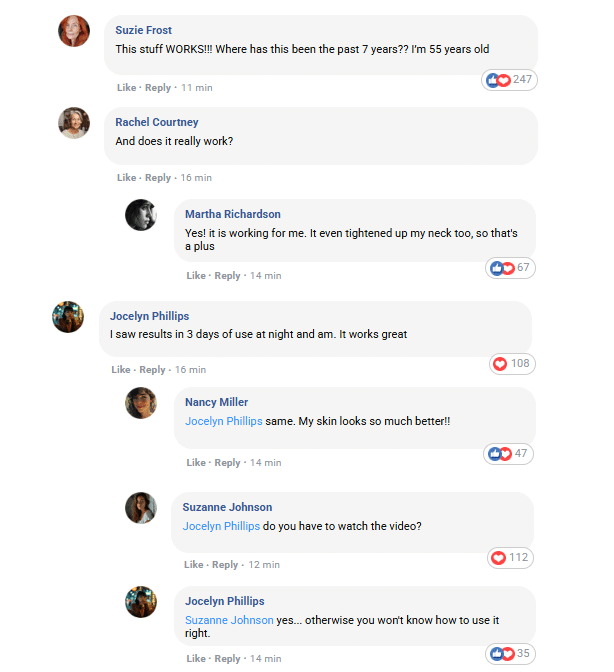Open Suzanne Johnson's avatar image
Image resolution: width=614 pixels, height=672 pixels.
pos(141,508)
